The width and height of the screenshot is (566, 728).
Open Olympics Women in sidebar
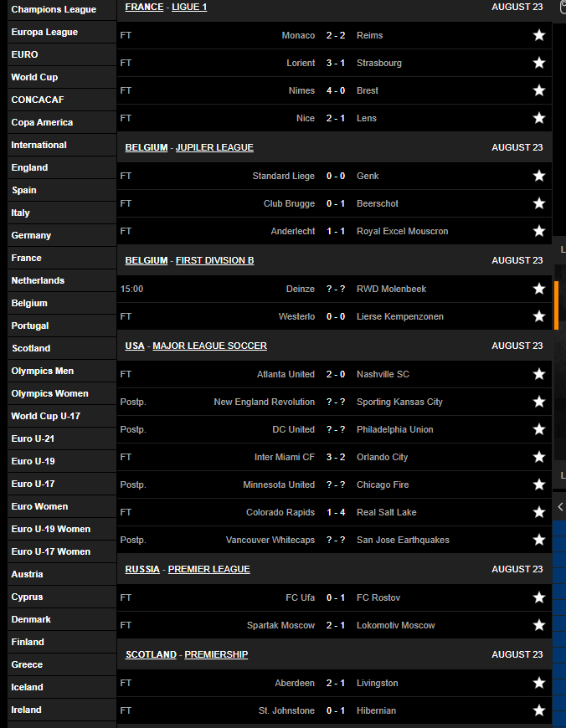(62, 394)
